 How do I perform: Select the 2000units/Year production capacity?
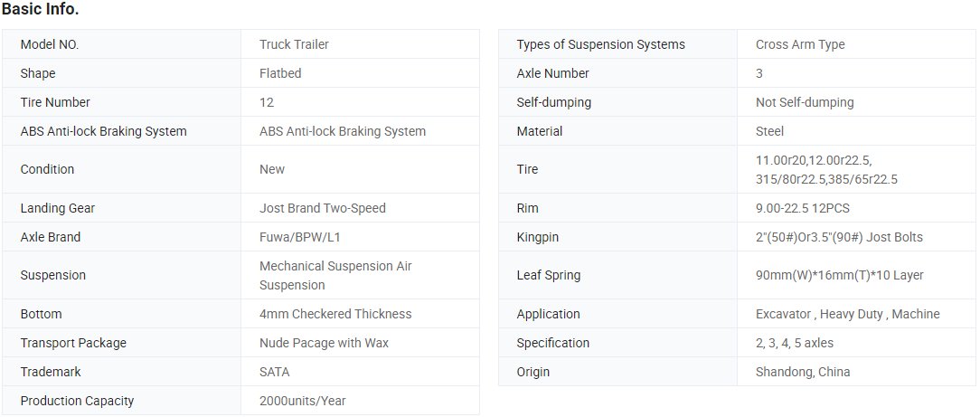coord(303,401)
